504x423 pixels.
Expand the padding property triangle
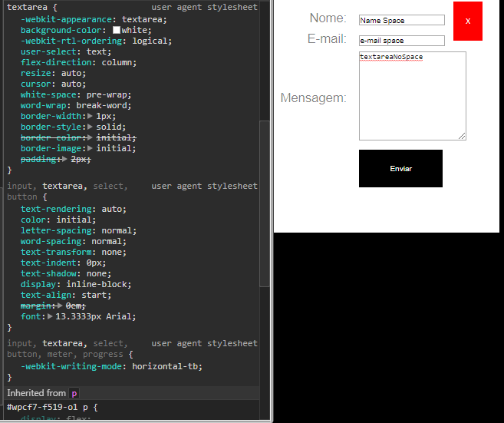coord(64,159)
